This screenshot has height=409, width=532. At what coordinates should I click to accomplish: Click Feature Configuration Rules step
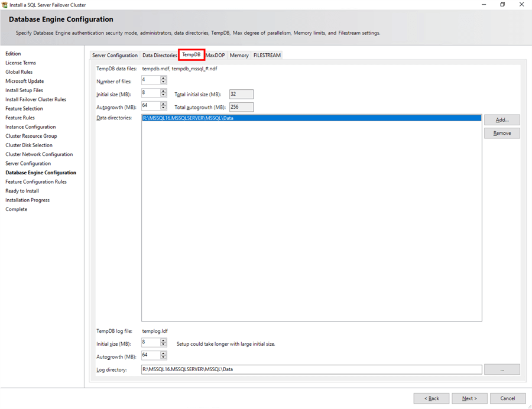(x=36, y=182)
